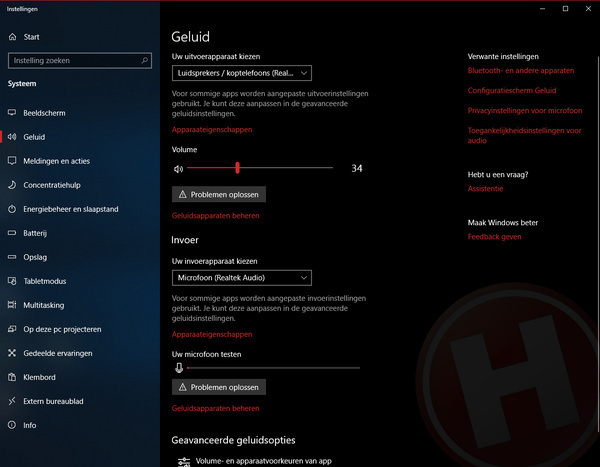Open the Microfoon input device dropdown
Screen dimensions: 600x467
tap(241, 278)
